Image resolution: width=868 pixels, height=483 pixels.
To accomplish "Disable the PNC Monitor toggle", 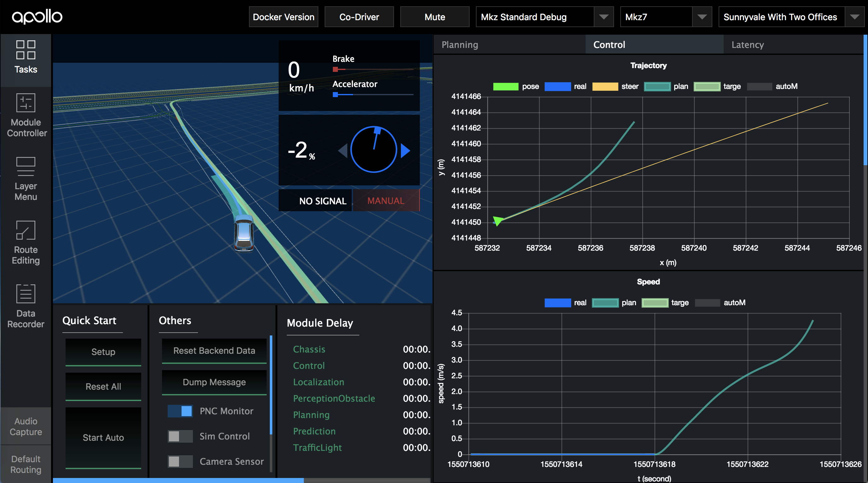I will [180, 411].
